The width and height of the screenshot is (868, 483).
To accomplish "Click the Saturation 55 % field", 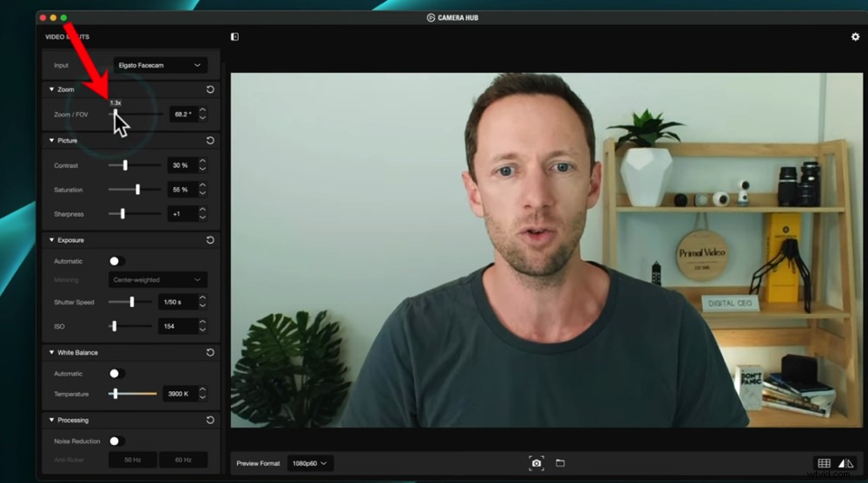I will coord(182,189).
